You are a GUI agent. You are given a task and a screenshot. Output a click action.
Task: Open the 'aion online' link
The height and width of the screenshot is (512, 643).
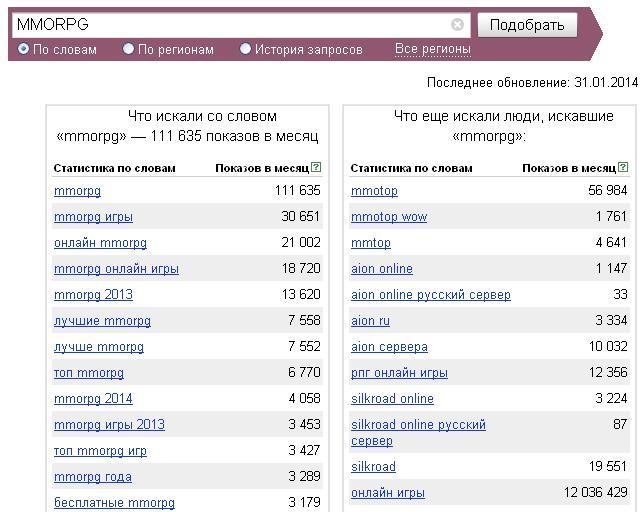point(382,269)
